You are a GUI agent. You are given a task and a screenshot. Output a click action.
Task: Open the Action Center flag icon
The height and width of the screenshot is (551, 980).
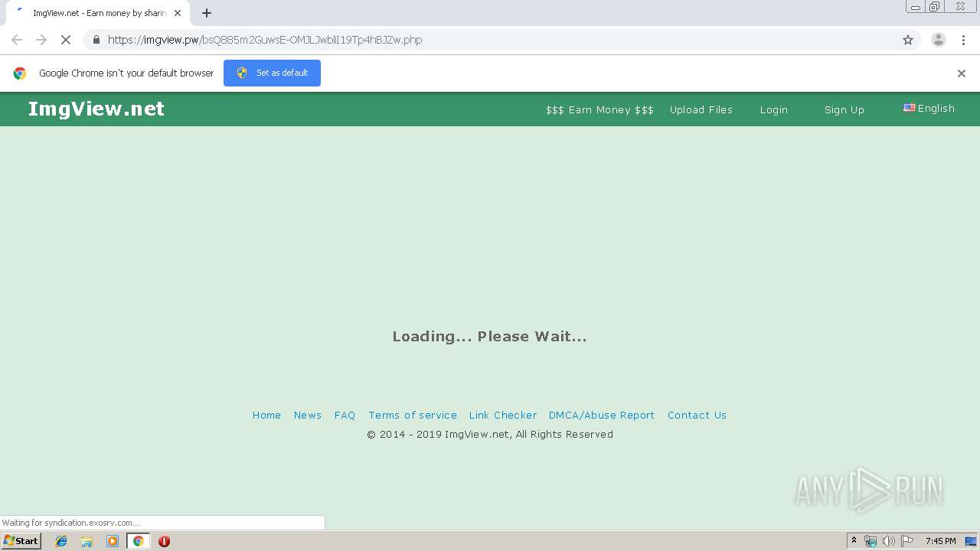click(x=907, y=541)
